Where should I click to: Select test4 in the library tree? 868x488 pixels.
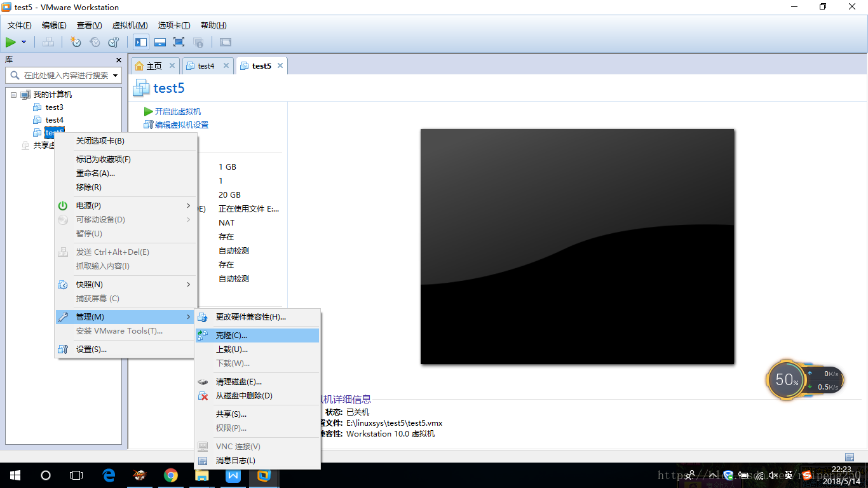(54, 120)
